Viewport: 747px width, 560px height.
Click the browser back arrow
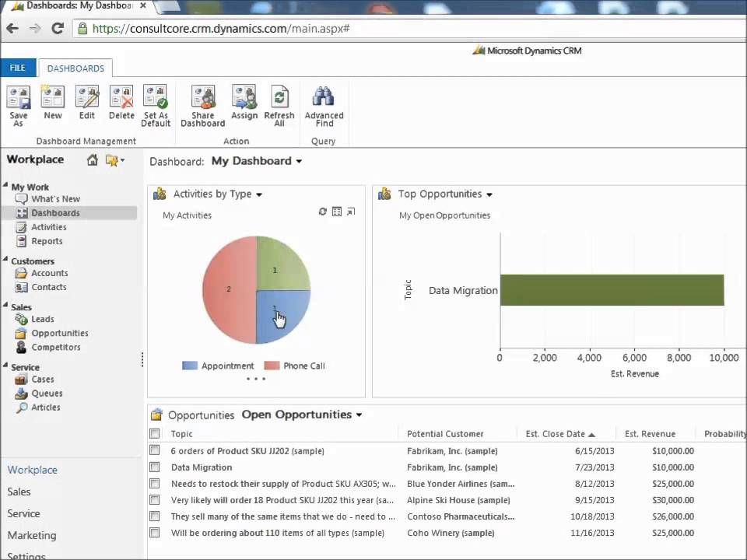coord(12,29)
